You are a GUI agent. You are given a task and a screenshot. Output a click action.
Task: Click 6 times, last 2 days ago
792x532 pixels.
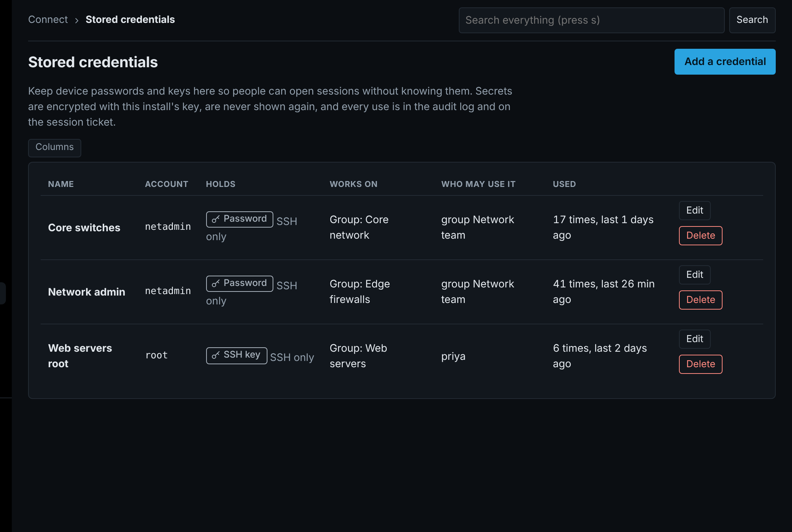pyautogui.click(x=600, y=356)
